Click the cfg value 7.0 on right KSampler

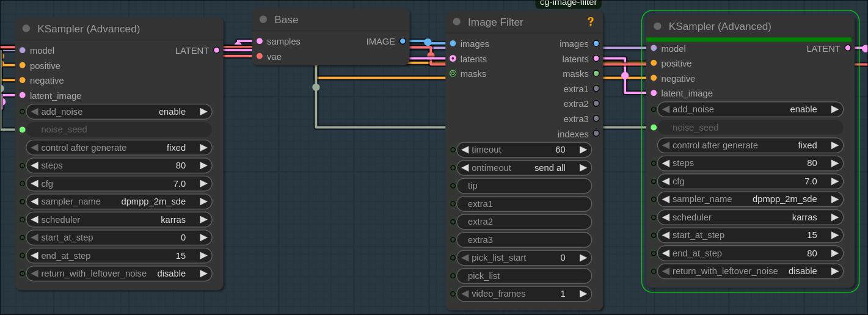click(811, 181)
